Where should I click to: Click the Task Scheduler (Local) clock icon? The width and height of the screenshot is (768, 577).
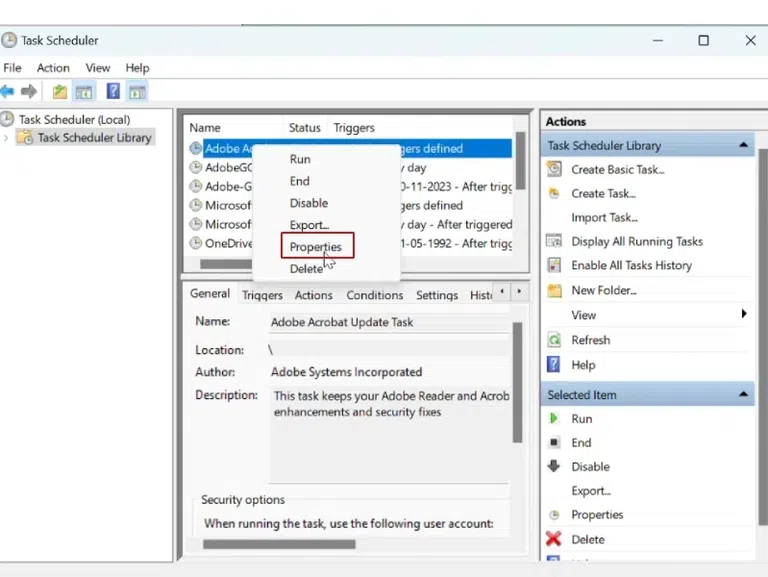7,119
